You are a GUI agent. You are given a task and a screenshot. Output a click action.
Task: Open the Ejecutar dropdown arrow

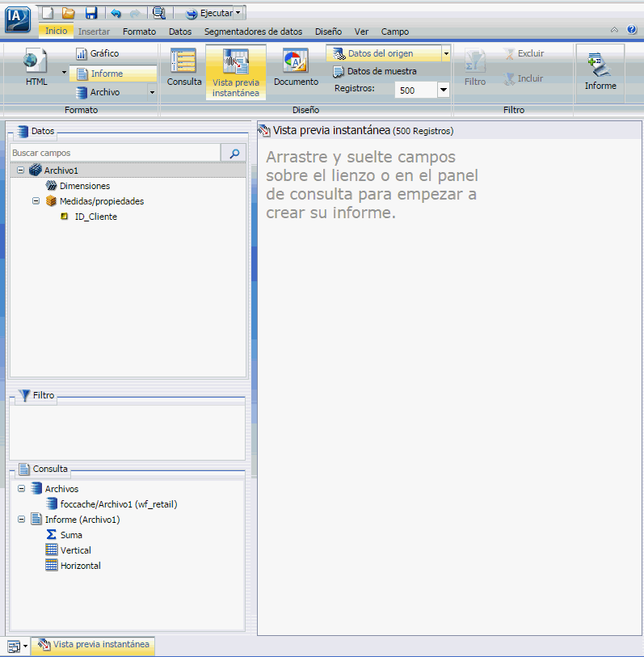tap(238, 13)
